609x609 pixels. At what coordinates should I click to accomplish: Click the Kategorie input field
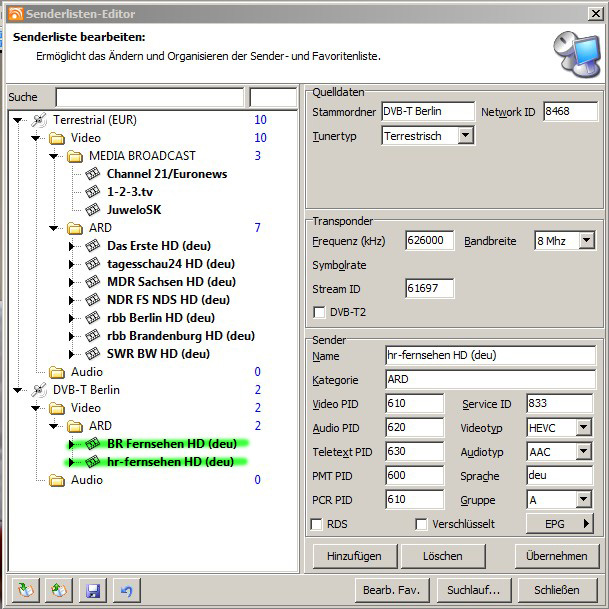point(490,379)
